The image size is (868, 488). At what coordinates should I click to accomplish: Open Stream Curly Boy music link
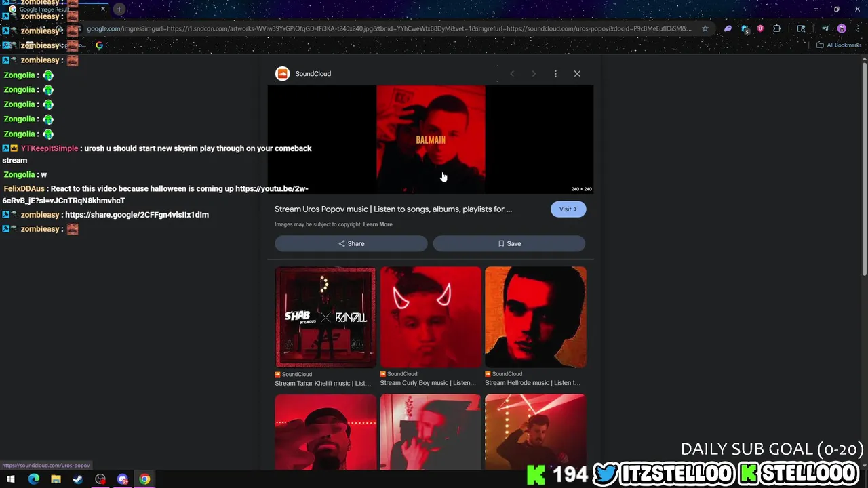pyautogui.click(x=428, y=383)
